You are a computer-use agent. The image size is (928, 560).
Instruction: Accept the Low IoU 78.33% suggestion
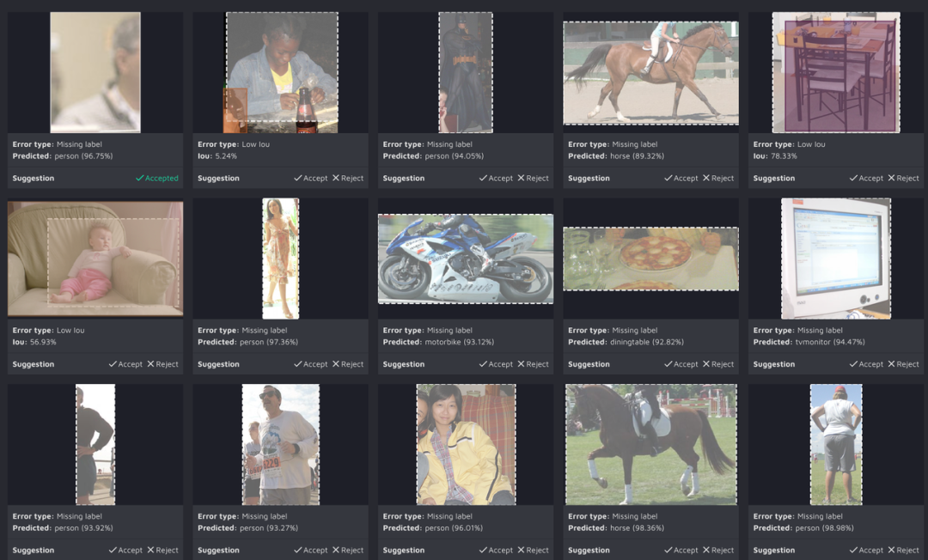coord(866,178)
